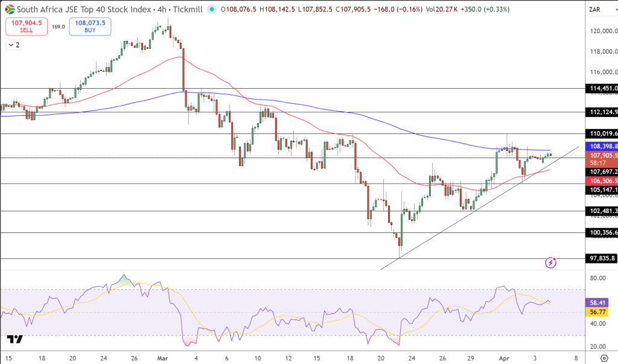This screenshot has width=618, height=364.
Task: Click the South Africa flag symbol icon
Action: 9,9
